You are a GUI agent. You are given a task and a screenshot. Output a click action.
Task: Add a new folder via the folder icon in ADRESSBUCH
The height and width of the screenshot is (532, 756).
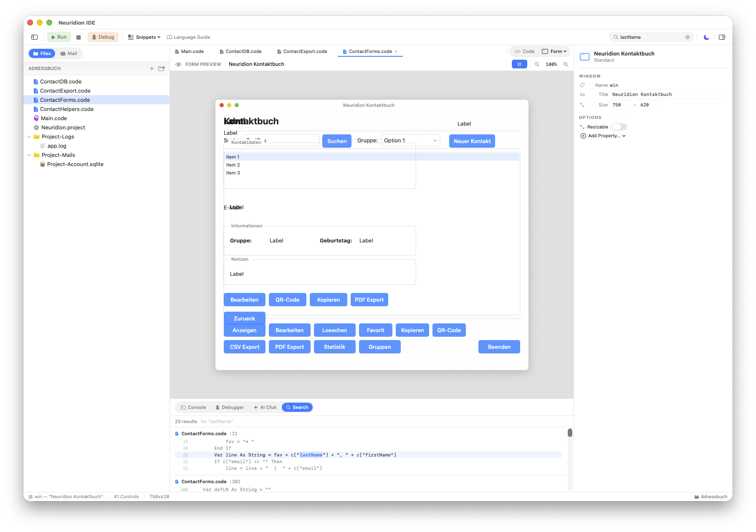(161, 68)
